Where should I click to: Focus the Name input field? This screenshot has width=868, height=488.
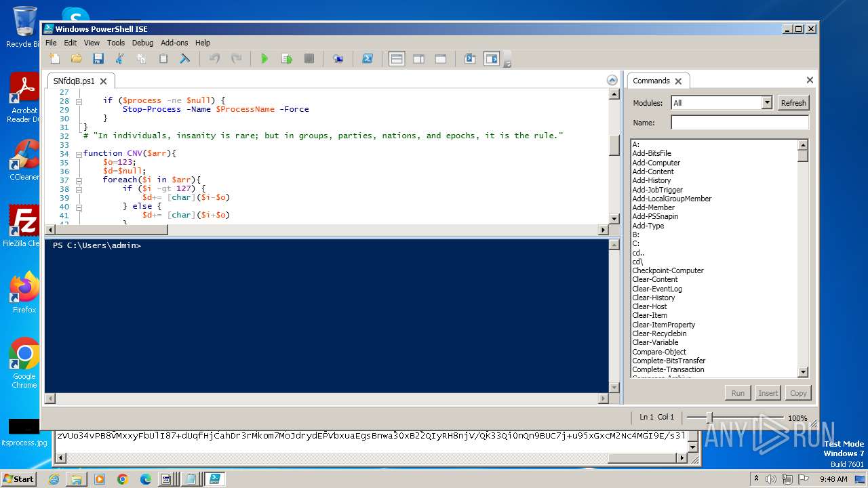coord(740,123)
